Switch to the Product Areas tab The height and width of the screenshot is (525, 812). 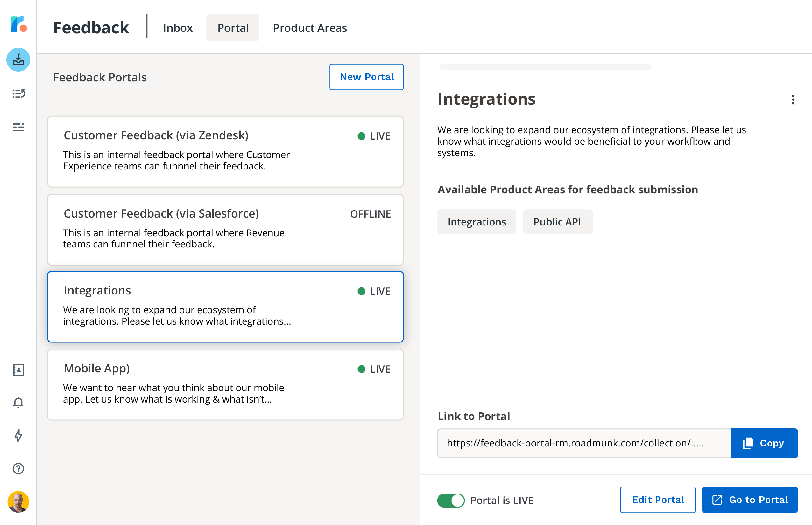pyautogui.click(x=309, y=27)
